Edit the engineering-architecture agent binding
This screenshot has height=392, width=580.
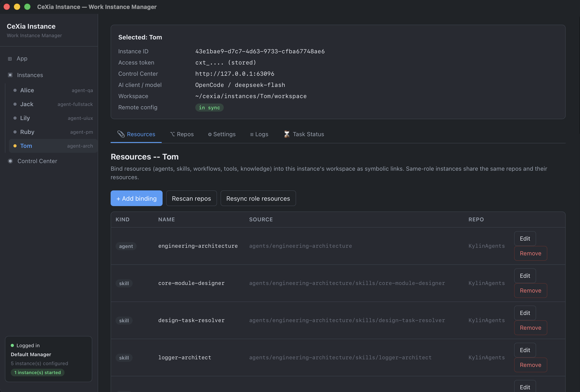pos(525,239)
